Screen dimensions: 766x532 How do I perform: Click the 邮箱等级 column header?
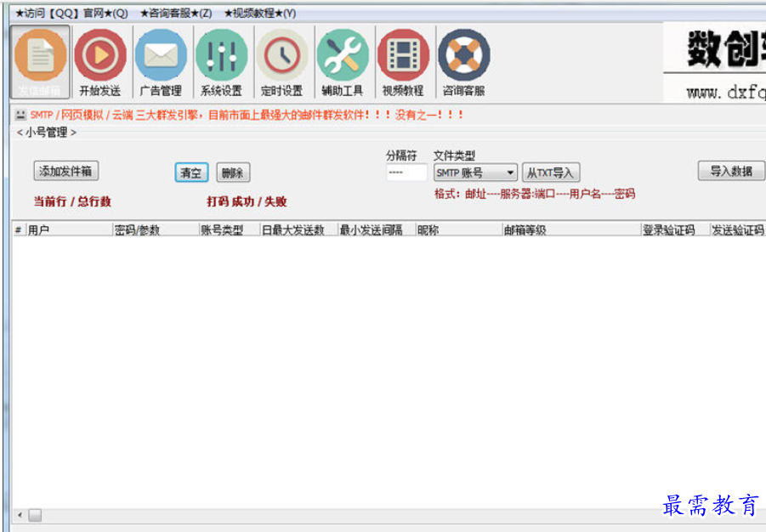571,229
